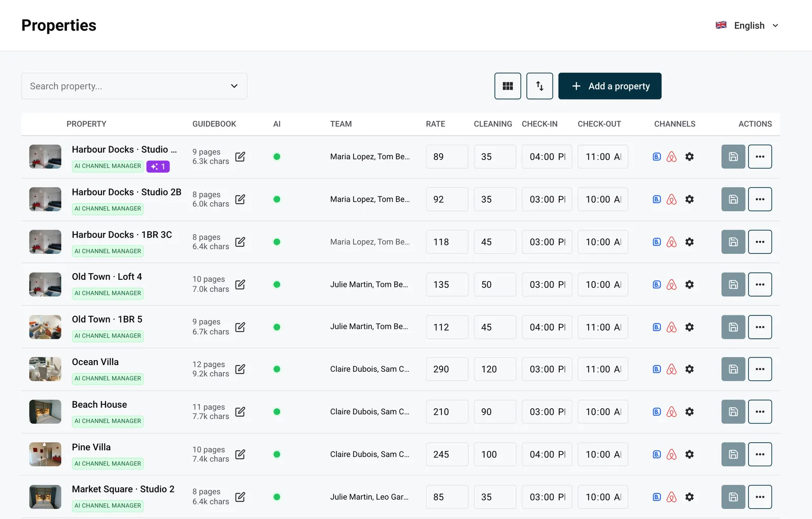This screenshot has height=519, width=812.
Task: Click Booking.com icon for Ocean Villa
Action: click(x=657, y=369)
